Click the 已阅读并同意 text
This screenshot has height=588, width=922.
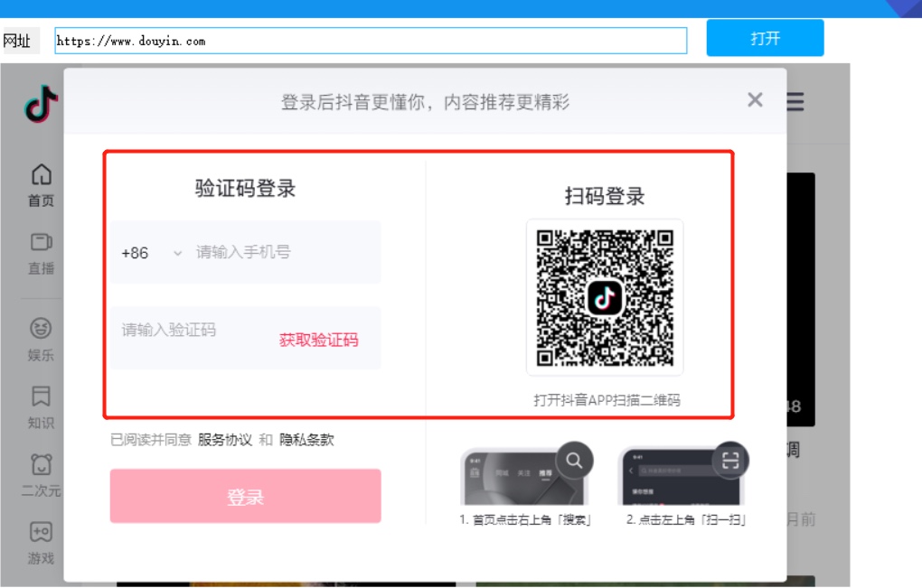point(151,439)
